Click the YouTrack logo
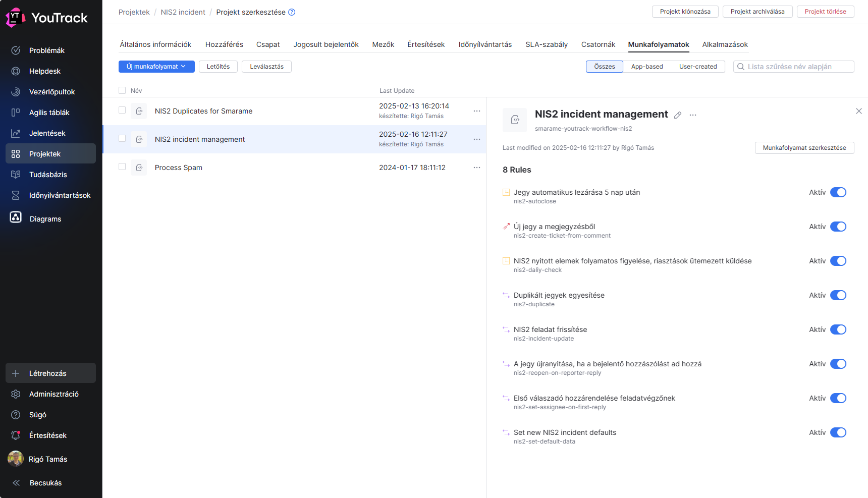The image size is (868, 498). pos(47,18)
